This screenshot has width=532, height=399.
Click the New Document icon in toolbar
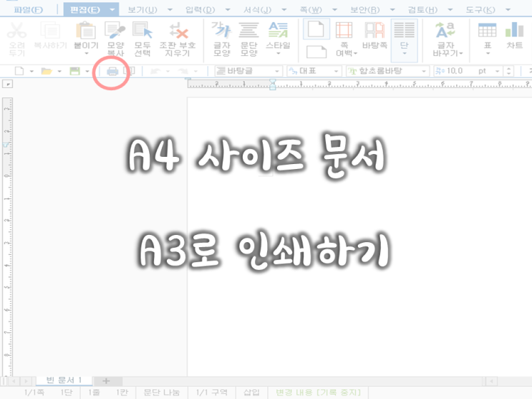19,71
